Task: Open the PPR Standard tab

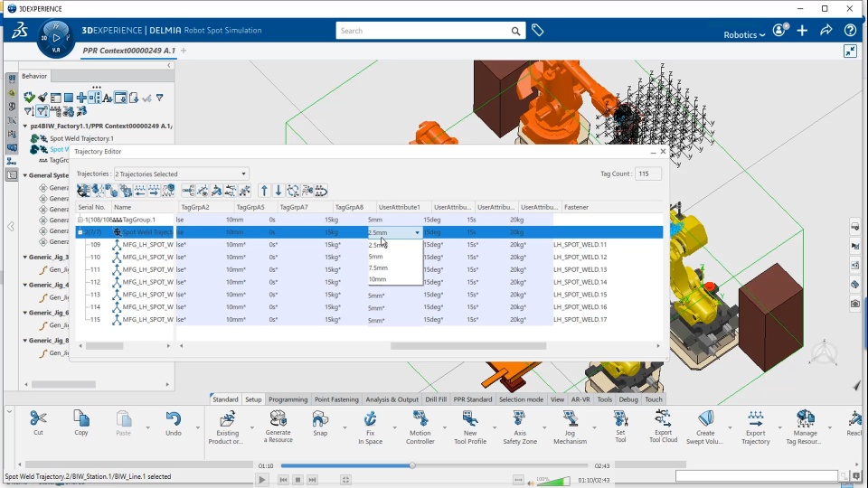Action: [472, 399]
